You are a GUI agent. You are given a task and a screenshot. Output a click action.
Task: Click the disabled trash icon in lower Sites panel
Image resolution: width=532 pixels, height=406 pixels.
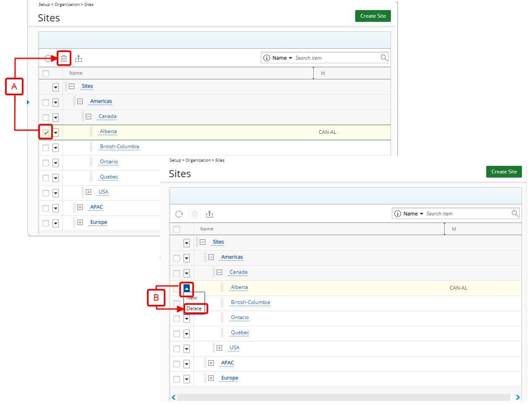coord(194,214)
